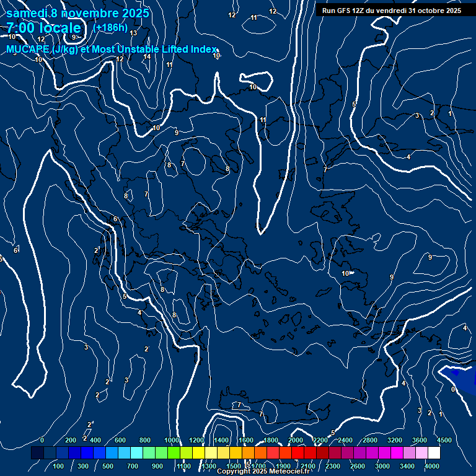Click the white 4000–4500 legend swatch
This screenshot has width=476, height=476.
434,452
